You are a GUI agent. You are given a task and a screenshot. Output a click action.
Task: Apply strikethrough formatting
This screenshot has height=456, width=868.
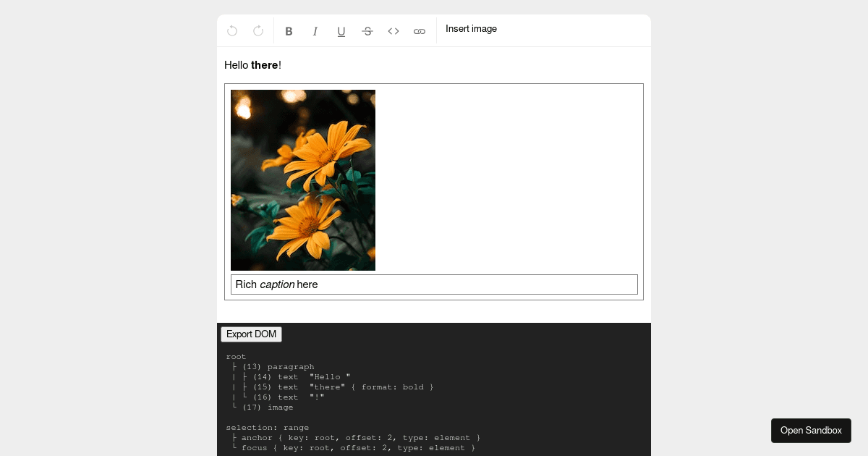pyautogui.click(x=367, y=31)
